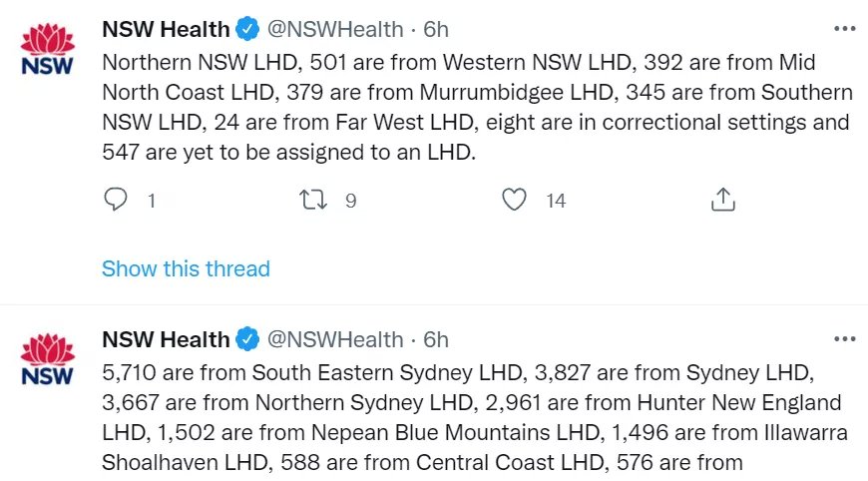
Task: Open more options on second tweet
Action: click(x=845, y=338)
